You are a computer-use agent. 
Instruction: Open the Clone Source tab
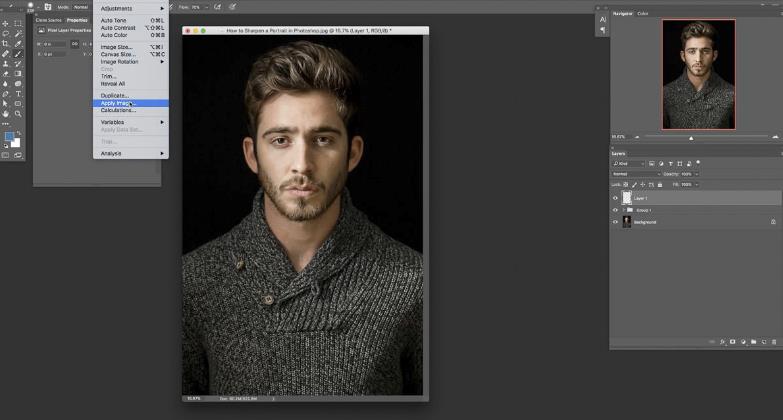pyautogui.click(x=48, y=20)
